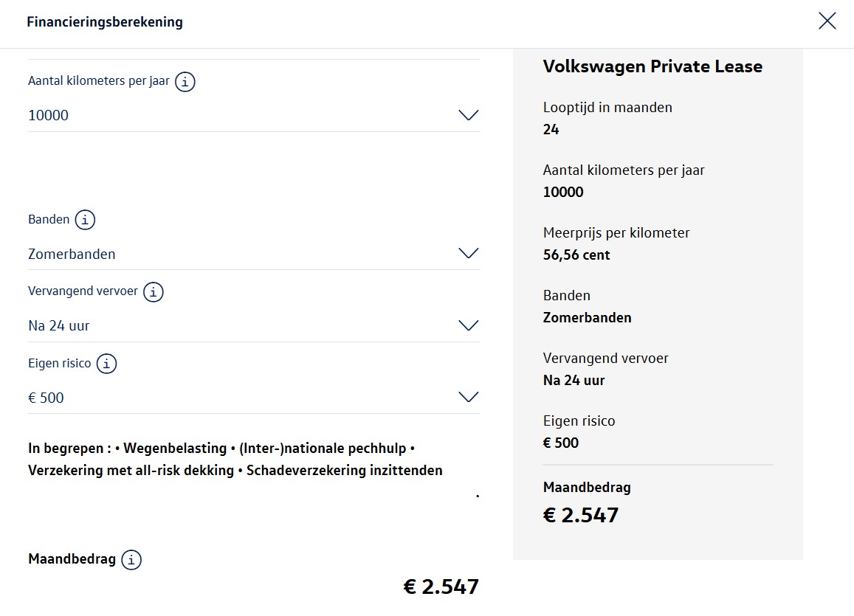Click the Zomerbanden selection field

pyautogui.click(x=254, y=254)
